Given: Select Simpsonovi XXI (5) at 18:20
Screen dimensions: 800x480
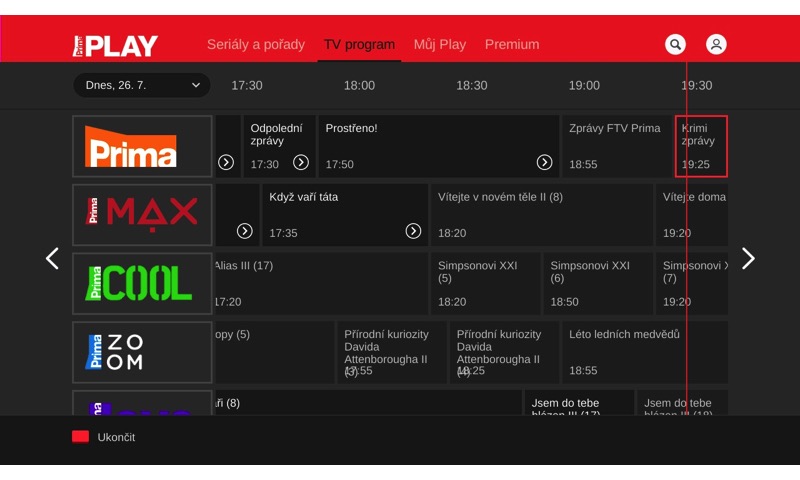Looking at the screenshot, I should click(486, 284).
